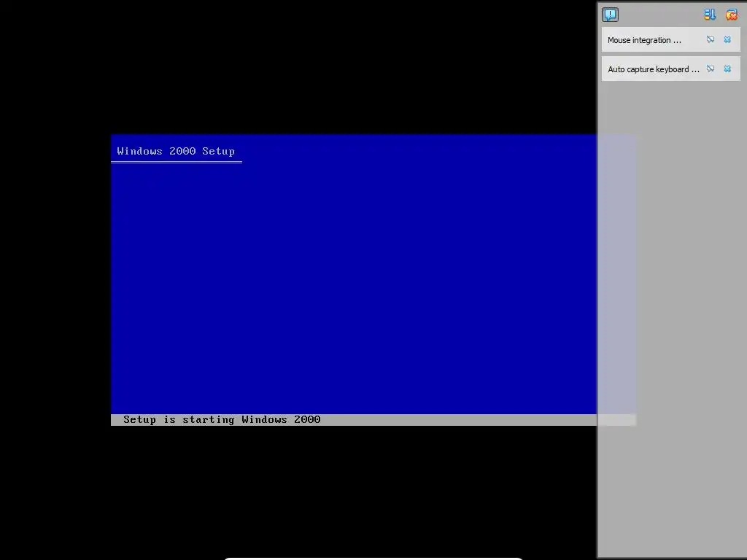This screenshot has width=747, height=560.
Task: Click the 'do not show again' icon on Mouse integration
Action: click(x=711, y=39)
